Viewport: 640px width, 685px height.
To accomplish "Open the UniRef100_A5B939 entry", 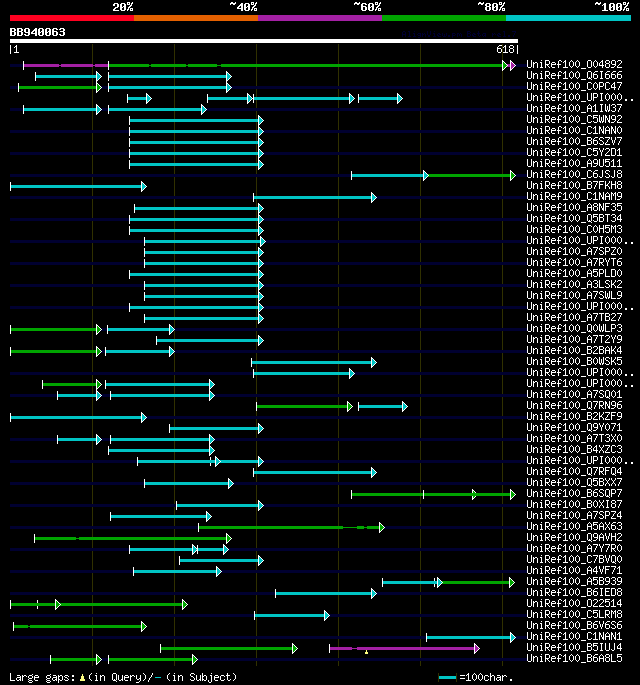I will pyautogui.click(x=574, y=581).
